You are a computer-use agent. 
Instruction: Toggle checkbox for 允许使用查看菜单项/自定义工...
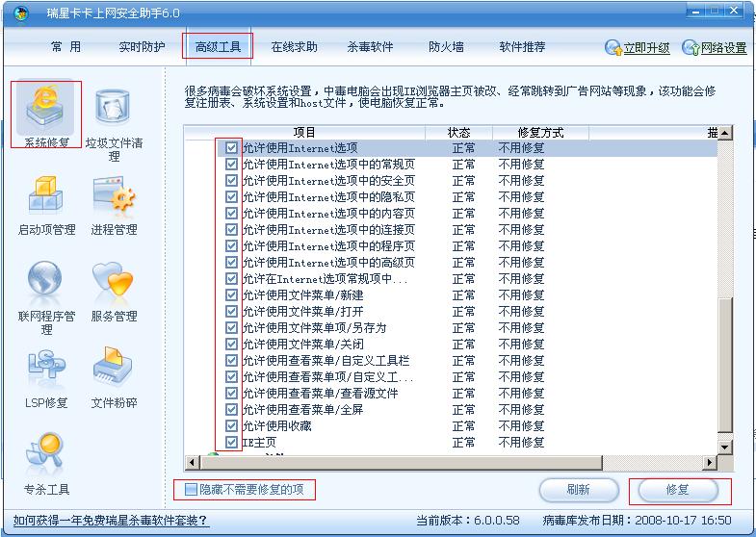tap(231, 377)
